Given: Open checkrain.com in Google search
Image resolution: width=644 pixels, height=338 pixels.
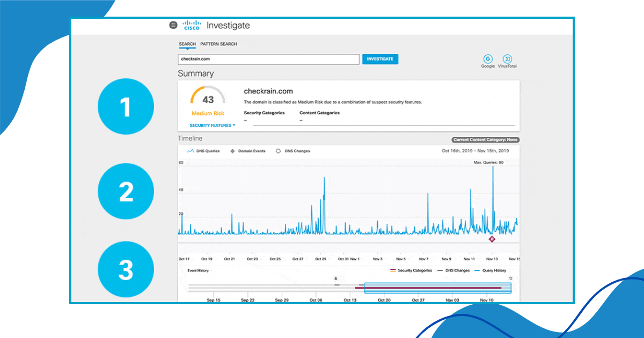Looking at the screenshot, I should click(x=488, y=59).
